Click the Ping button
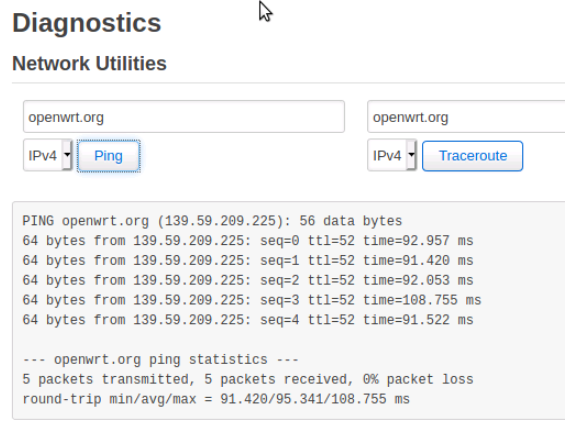 tap(108, 156)
